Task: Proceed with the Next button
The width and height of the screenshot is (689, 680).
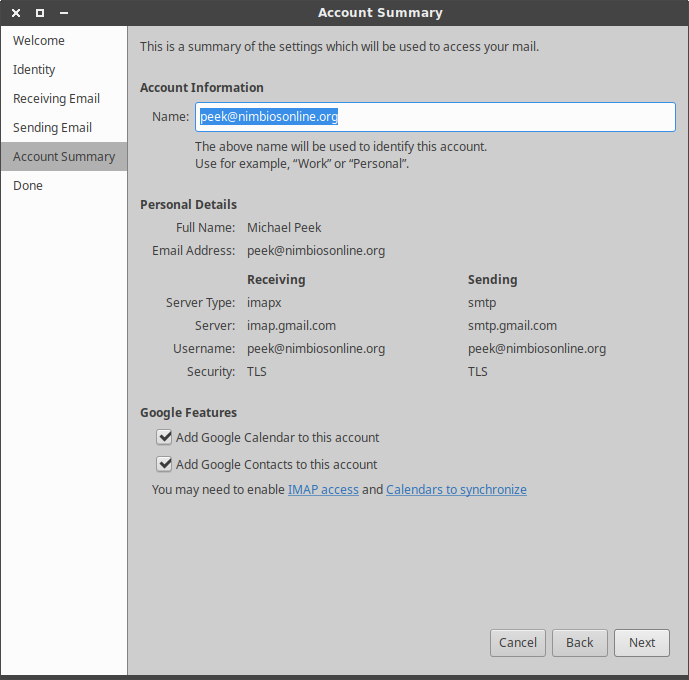Action: click(642, 643)
